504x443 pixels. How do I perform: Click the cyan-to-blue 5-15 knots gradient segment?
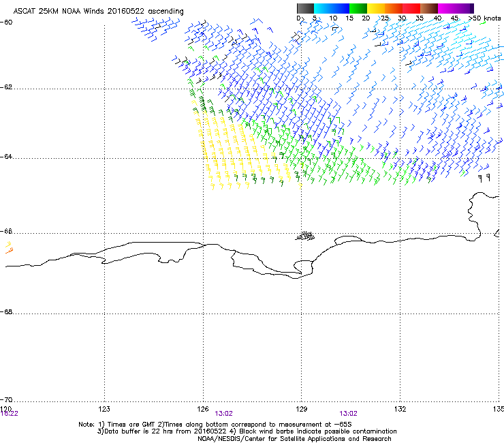pyautogui.click(x=332, y=8)
